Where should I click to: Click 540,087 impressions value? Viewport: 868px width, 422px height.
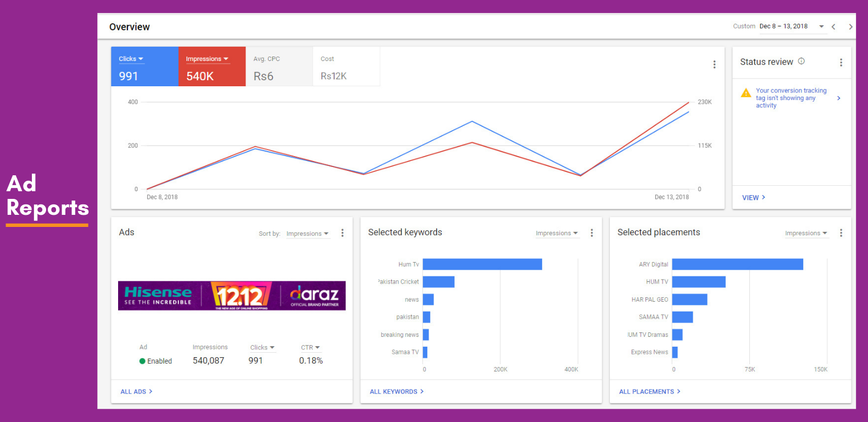tap(208, 360)
